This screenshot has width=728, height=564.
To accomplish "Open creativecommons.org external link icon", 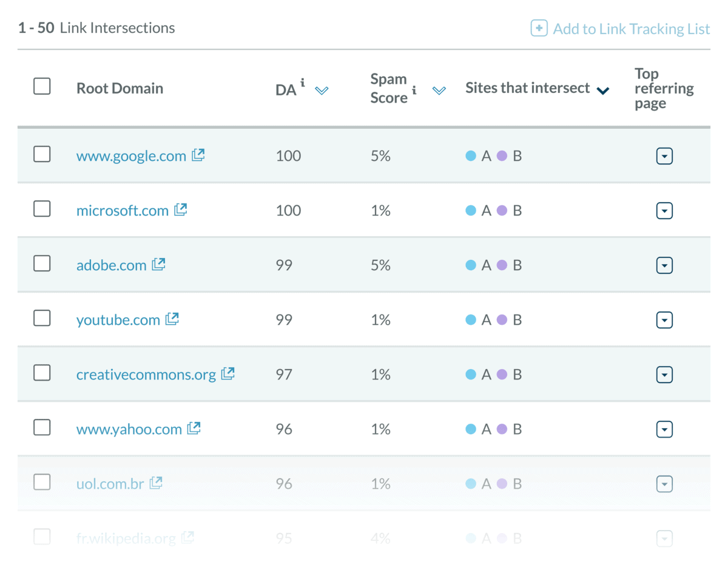I will (228, 373).
